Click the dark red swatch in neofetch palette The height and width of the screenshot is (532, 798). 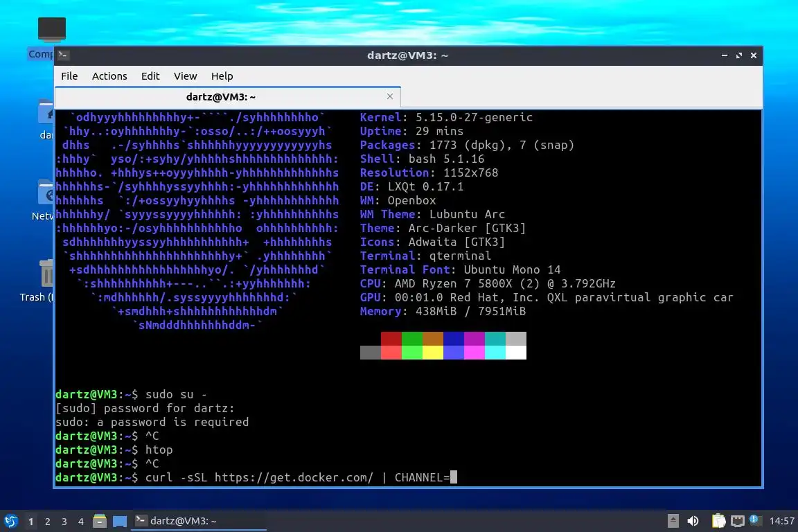pos(391,339)
